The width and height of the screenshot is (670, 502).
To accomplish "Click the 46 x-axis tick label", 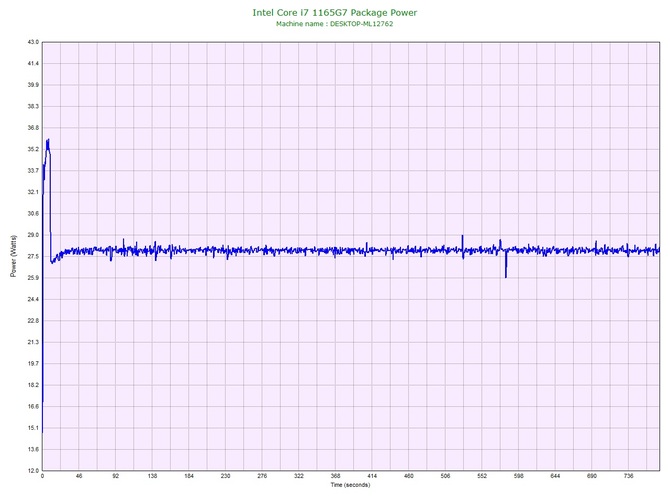I will 79,476.
